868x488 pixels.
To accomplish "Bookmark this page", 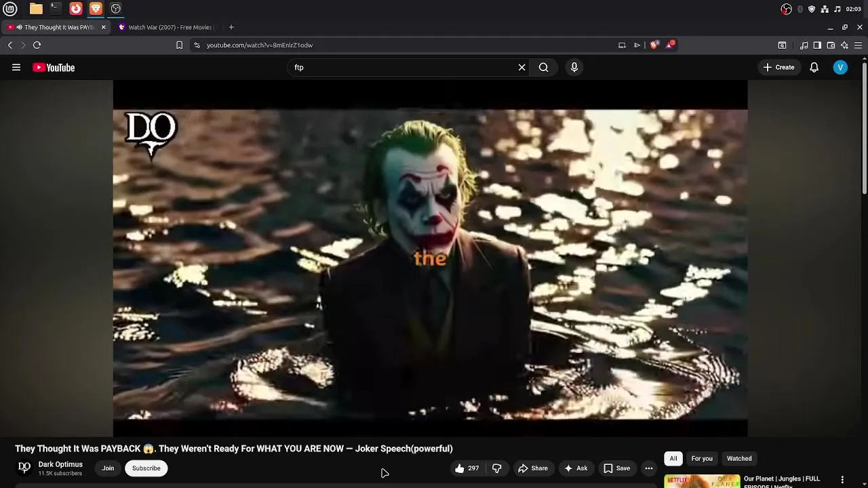I will click(x=179, y=45).
